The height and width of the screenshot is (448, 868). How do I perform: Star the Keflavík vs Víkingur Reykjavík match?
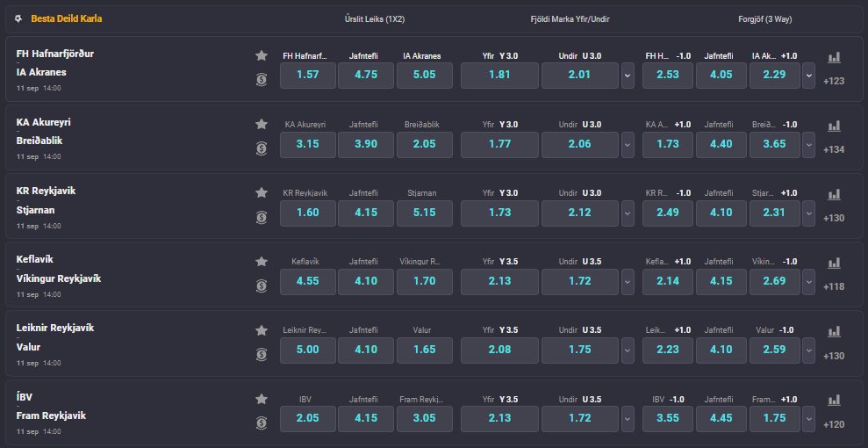(x=262, y=262)
